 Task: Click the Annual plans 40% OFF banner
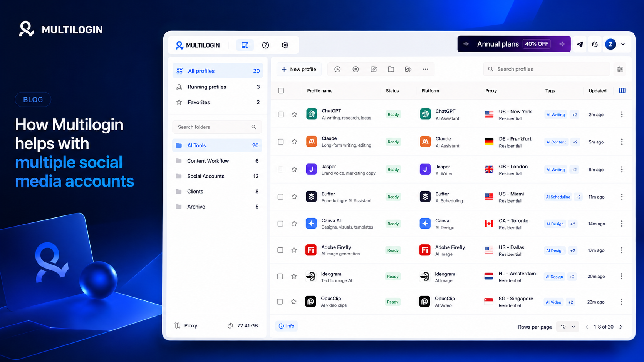click(x=514, y=44)
